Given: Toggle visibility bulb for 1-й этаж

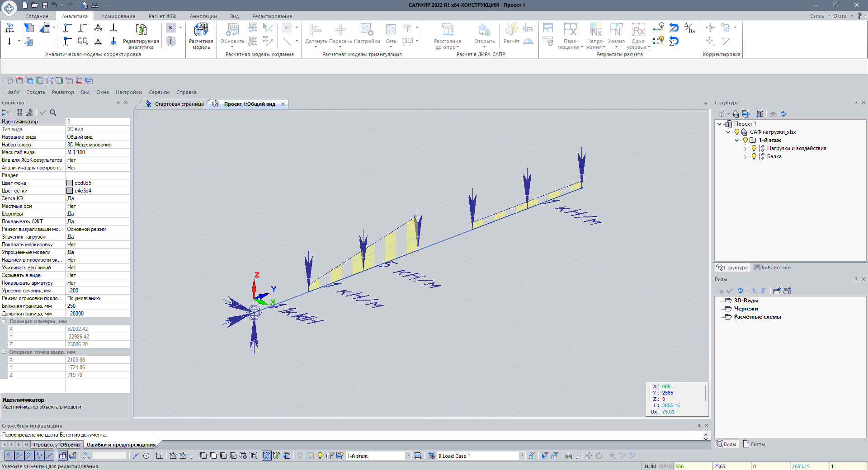Looking at the screenshot, I should (745, 140).
